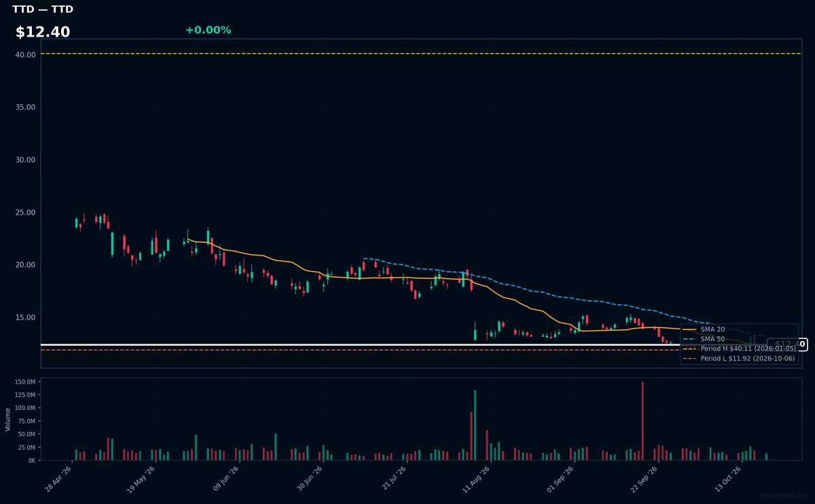815x504 pixels.
Task: Click the 50.0M volume axis label
Action: point(26,434)
